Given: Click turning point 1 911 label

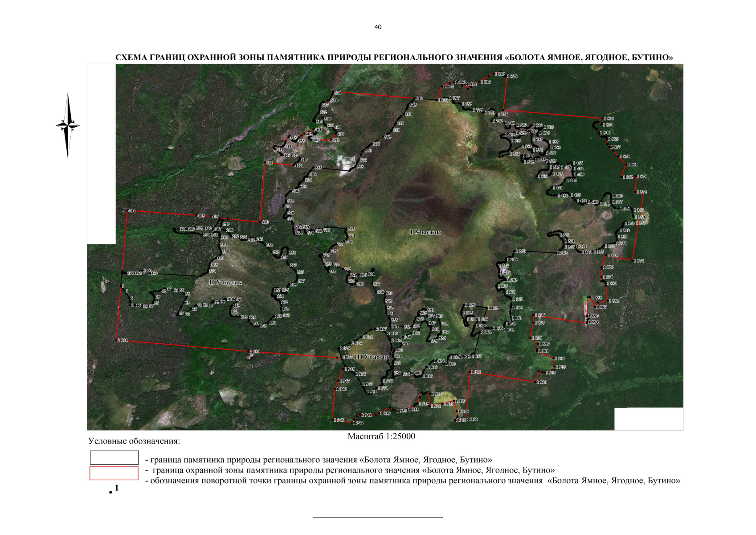Looking at the screenshot, I should [x=476, y=372].
